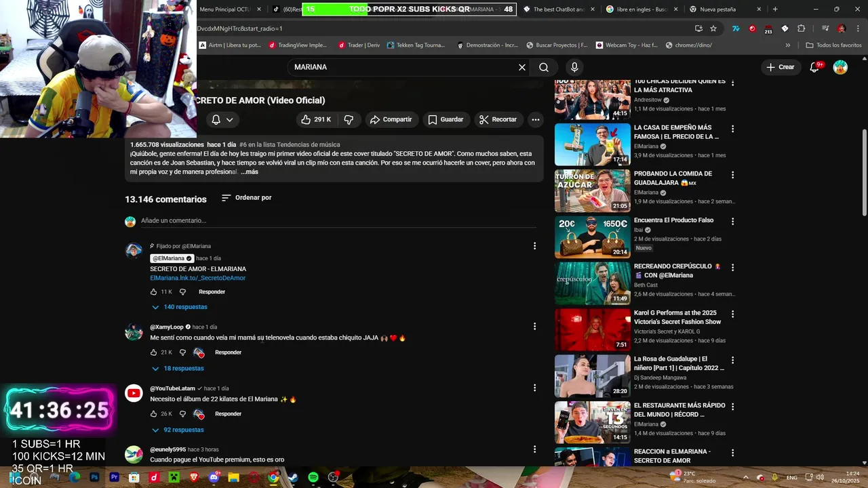This screenshot has height=488, width=868.
Task: Dislike the @YouTubeLatam comment
Action: (x=182, y=414)
